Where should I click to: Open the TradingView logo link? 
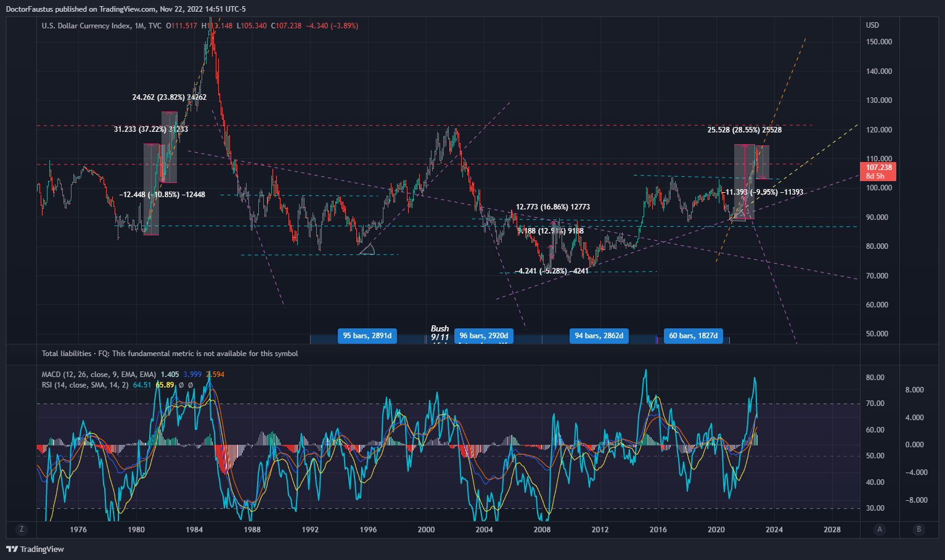point(35,549)
